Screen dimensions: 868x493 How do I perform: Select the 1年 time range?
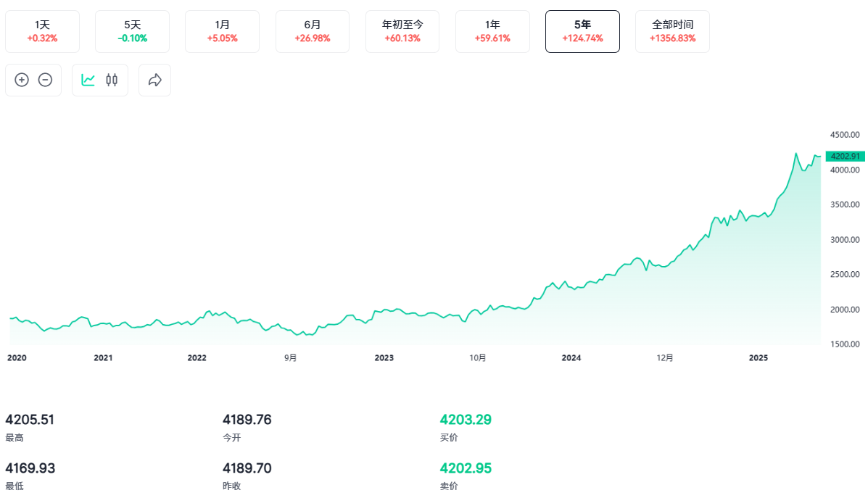(x=492, y=31)
